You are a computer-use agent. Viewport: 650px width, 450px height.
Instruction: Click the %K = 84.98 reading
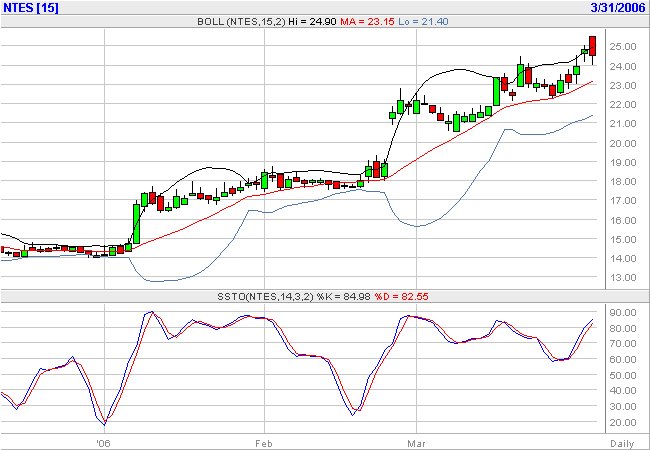[x=344, y=297]
